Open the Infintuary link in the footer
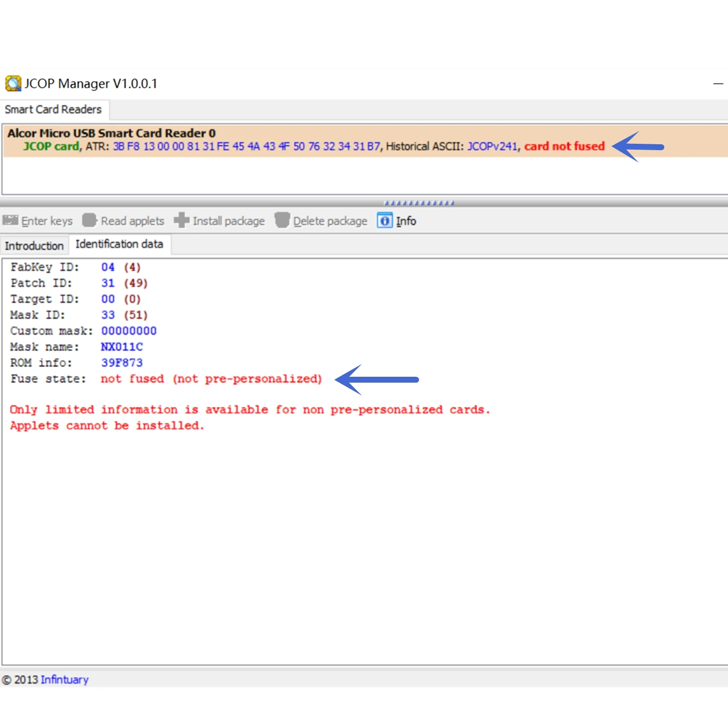The height and width of the screenshot is (728, 728). coord(65,679)
